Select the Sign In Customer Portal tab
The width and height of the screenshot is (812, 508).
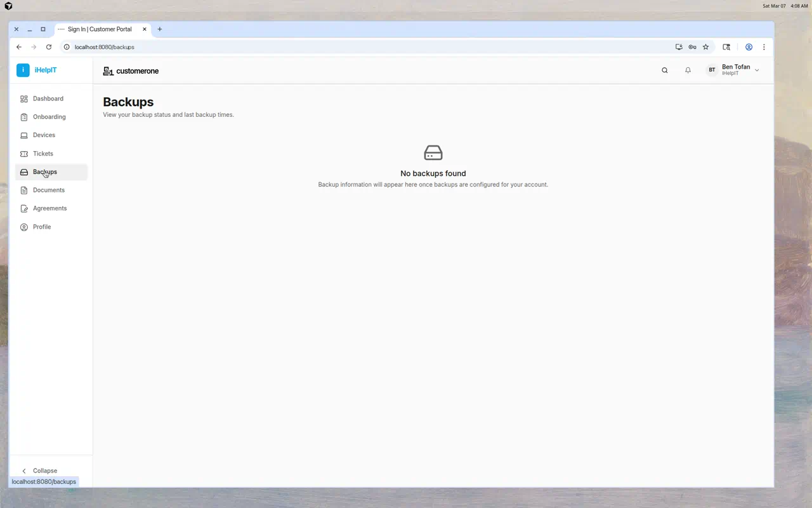(x=102, y=29)
